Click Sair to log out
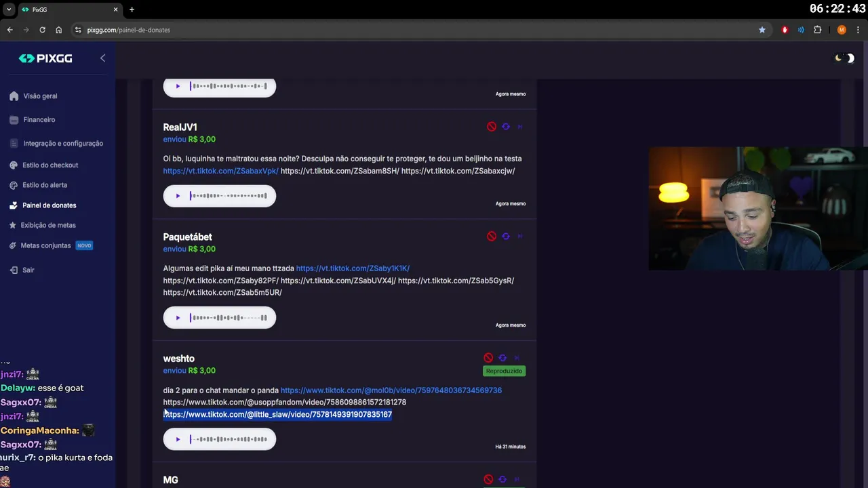Image resolution: width=868 pixels, height=488 pixels. coord(28,270)
